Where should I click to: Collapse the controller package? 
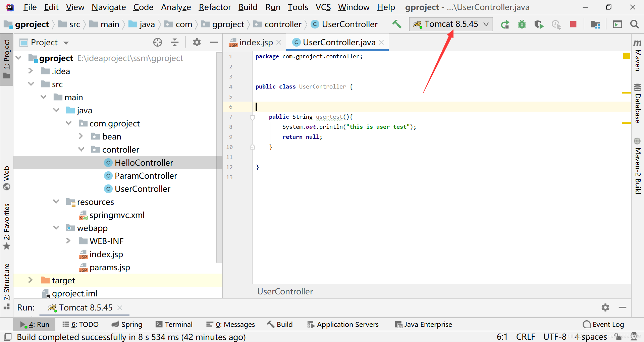pyautogui.click(x=81, y=149)
